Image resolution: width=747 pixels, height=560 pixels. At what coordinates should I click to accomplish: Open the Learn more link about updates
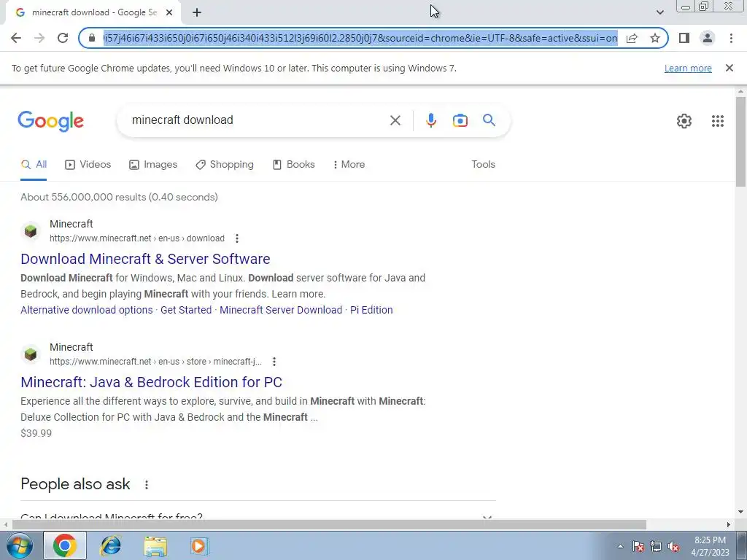coord(688,68)
